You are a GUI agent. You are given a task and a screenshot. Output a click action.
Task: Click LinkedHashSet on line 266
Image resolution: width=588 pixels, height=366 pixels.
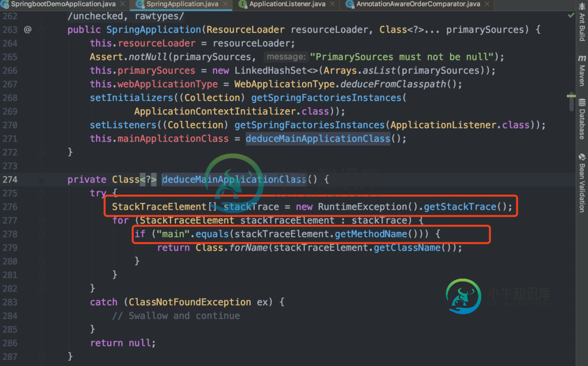tap(271, 71)
